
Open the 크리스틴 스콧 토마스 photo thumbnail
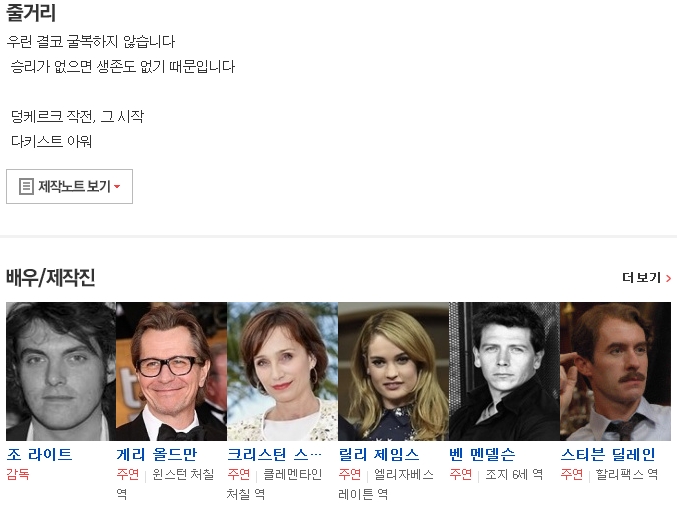pos(282,371)
